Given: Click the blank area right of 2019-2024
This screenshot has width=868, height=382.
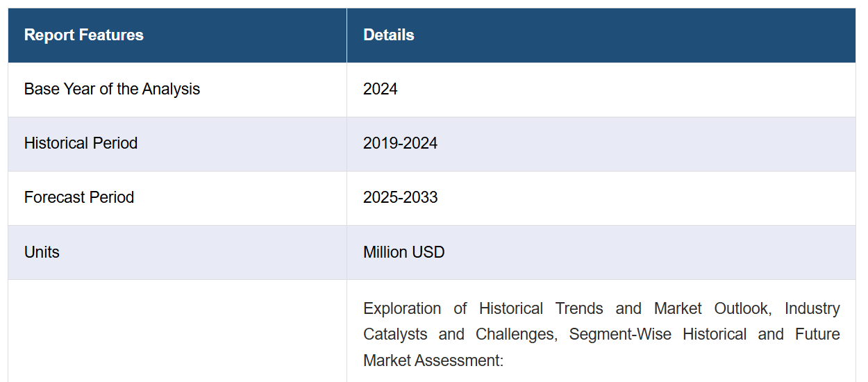Looking at the screenshot, I should pos(646,143).
